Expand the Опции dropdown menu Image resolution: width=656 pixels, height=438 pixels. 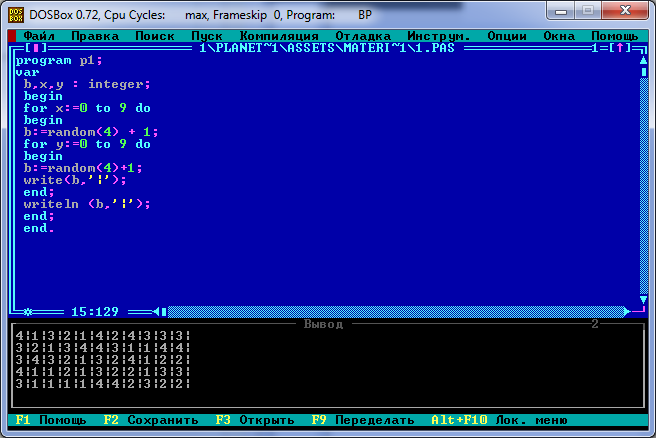click(x=506, y=35)
